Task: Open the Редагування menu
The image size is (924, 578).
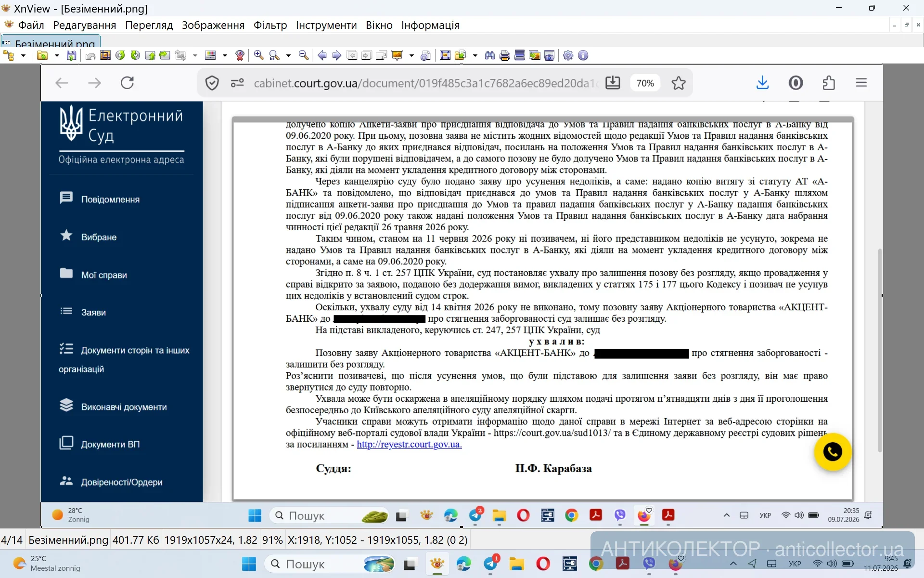Action: (x=85, y=25)
